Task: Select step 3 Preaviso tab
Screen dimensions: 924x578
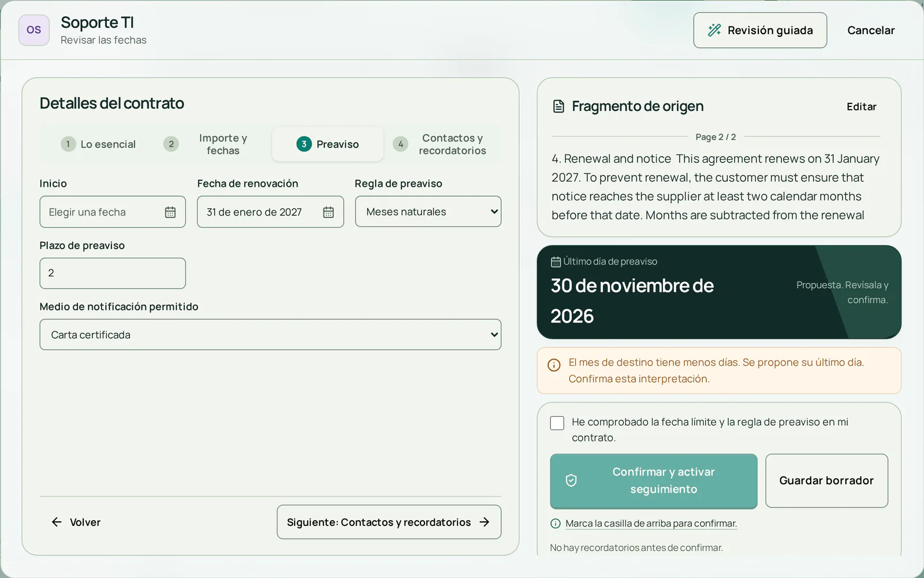Action: click(x=327, y=144)
